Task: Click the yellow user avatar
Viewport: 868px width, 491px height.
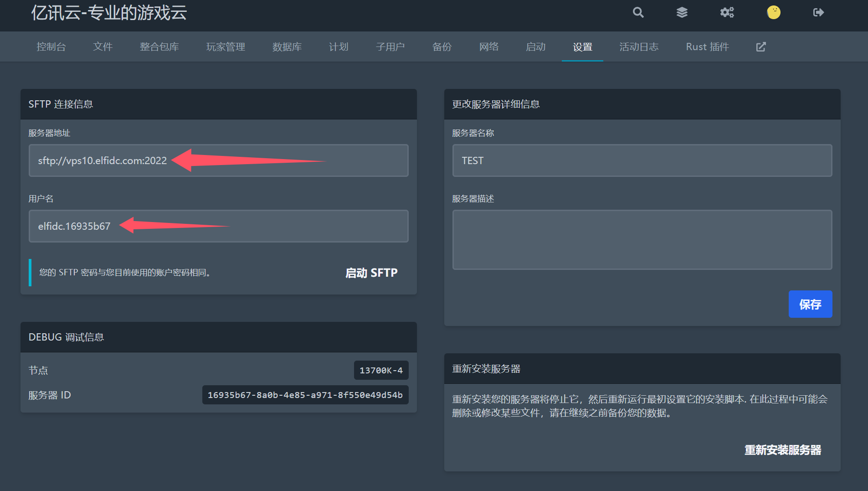Action: pyautogui.click(x=773, y=12)
